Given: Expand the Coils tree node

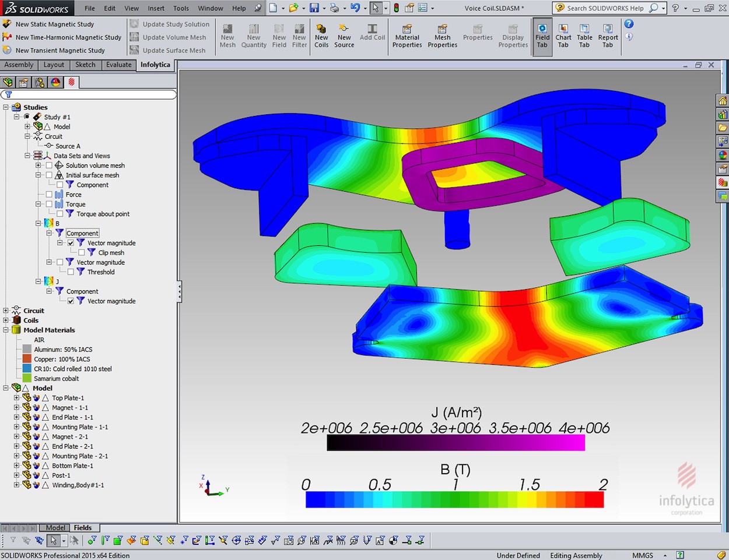Looking at the screenshot, I should [6, 320].
